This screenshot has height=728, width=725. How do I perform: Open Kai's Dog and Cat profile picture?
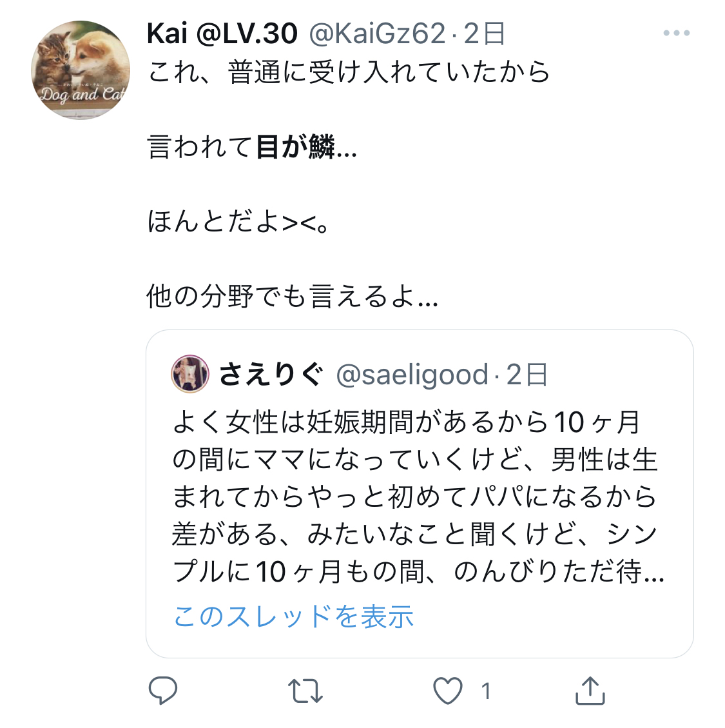coord(81,70)
